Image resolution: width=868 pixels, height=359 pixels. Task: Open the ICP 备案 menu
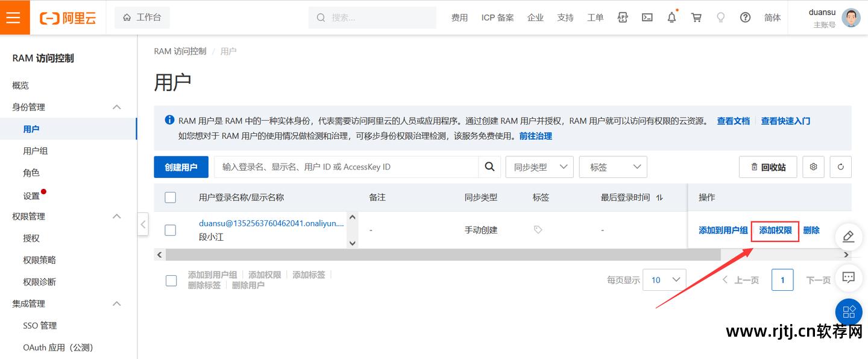pyautogui.click(x=497, y=17)
